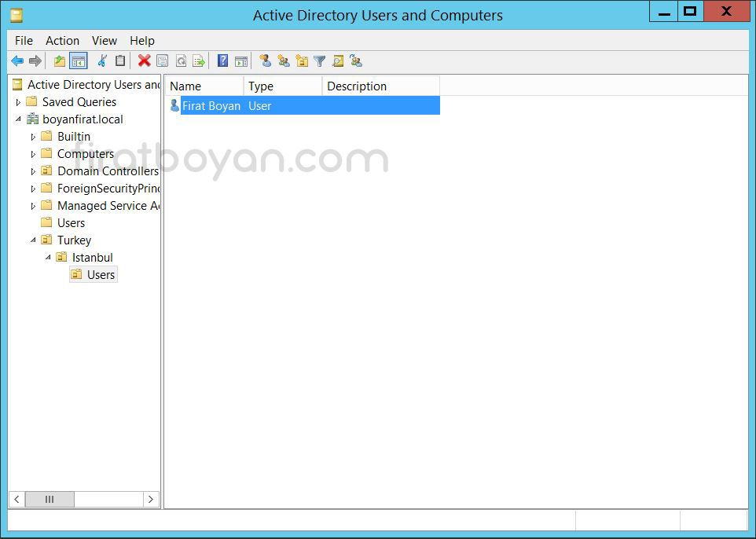Select the Computers container

click(x=86, y=154)
